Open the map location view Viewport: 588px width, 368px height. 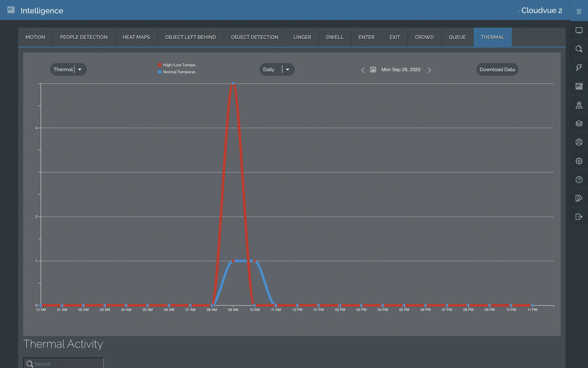[579, 105]
